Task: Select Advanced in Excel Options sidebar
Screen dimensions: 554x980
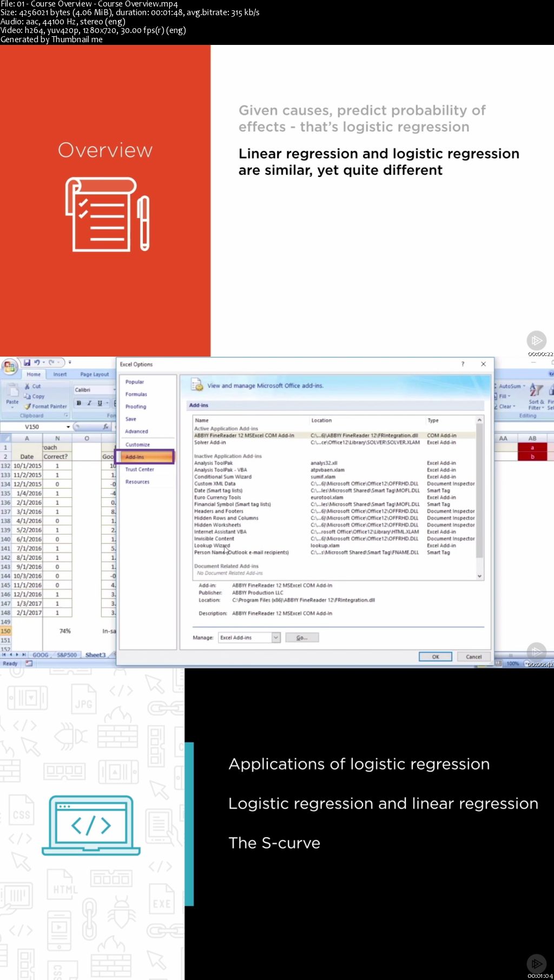Action: [136, 432]
